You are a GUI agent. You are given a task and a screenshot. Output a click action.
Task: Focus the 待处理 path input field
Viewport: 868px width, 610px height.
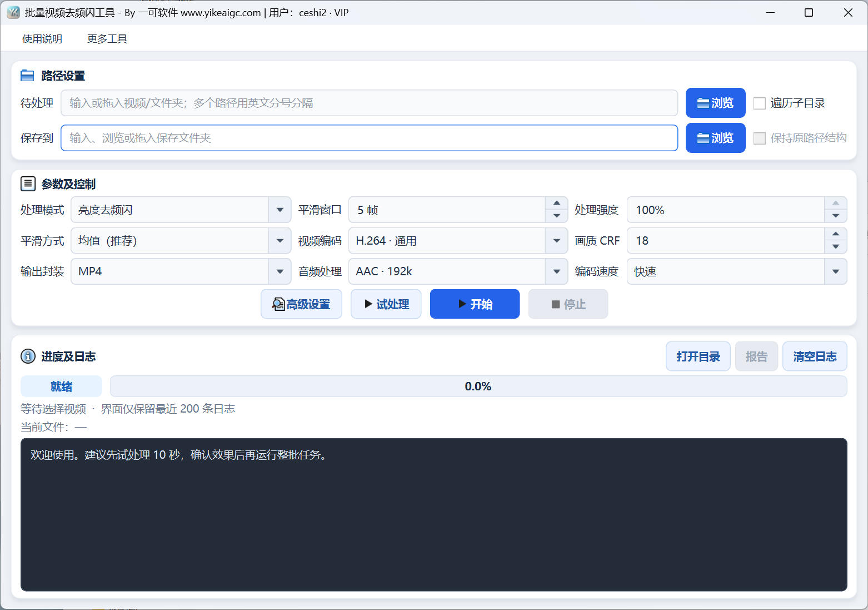[369, 103]
